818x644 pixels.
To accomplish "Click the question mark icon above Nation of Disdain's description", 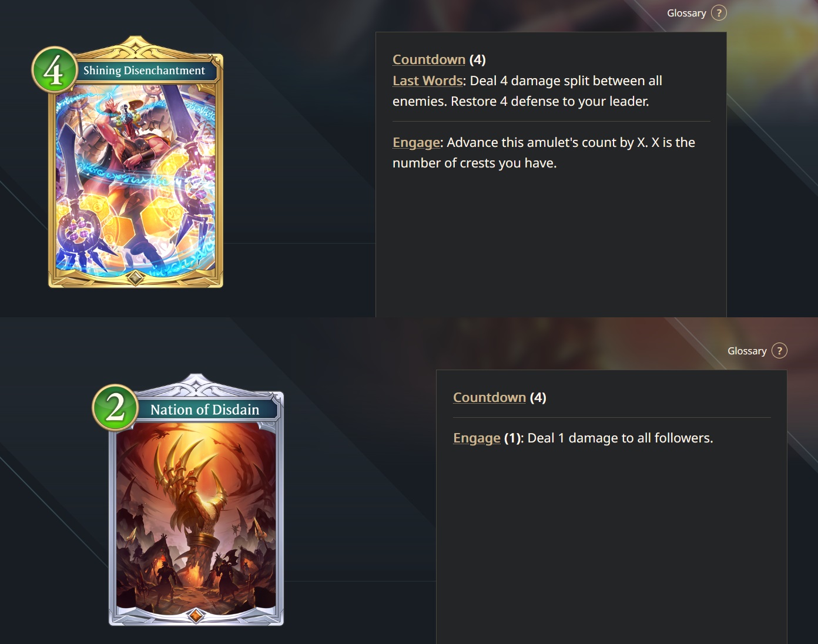I will (779, 351).
